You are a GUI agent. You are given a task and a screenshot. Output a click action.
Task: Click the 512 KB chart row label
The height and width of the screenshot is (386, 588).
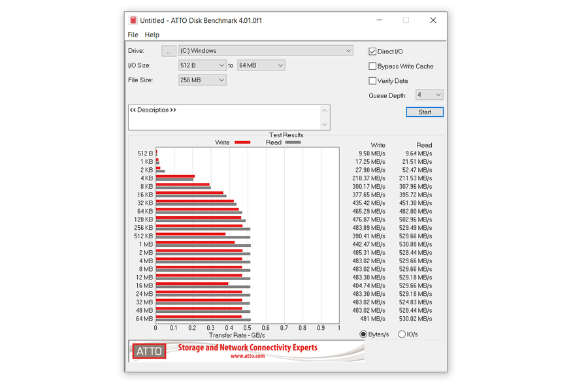coord(143,236)
